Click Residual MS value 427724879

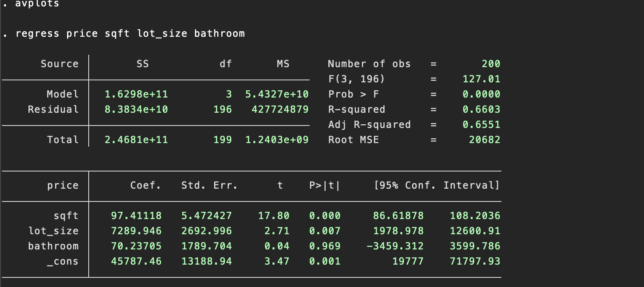click(280, 110)
